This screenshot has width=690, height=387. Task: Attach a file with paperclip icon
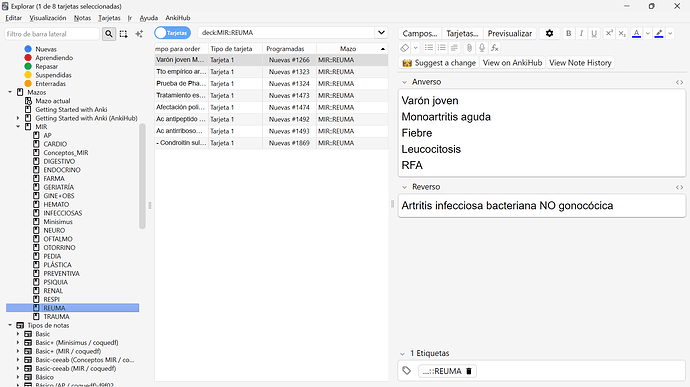point(469,48)
